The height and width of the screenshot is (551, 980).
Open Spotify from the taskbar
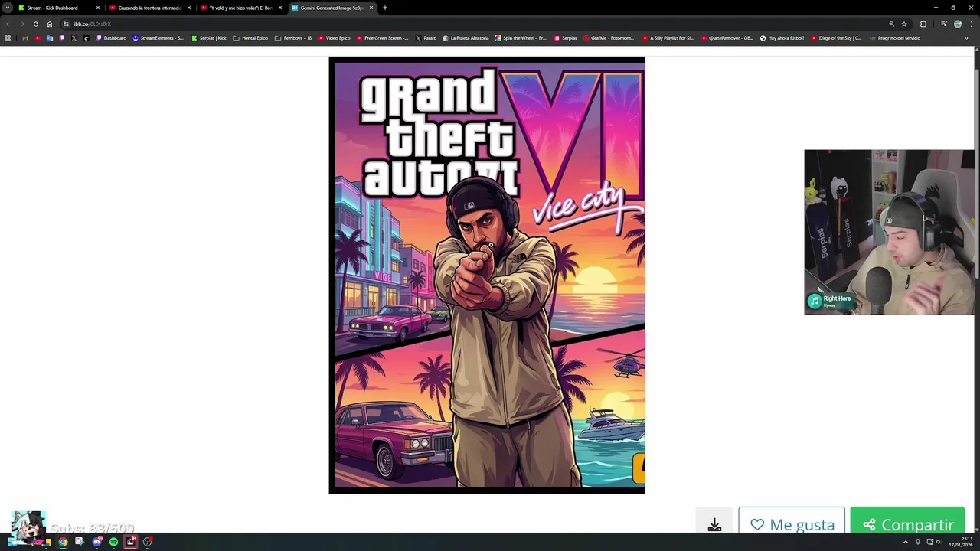point(113,542)
